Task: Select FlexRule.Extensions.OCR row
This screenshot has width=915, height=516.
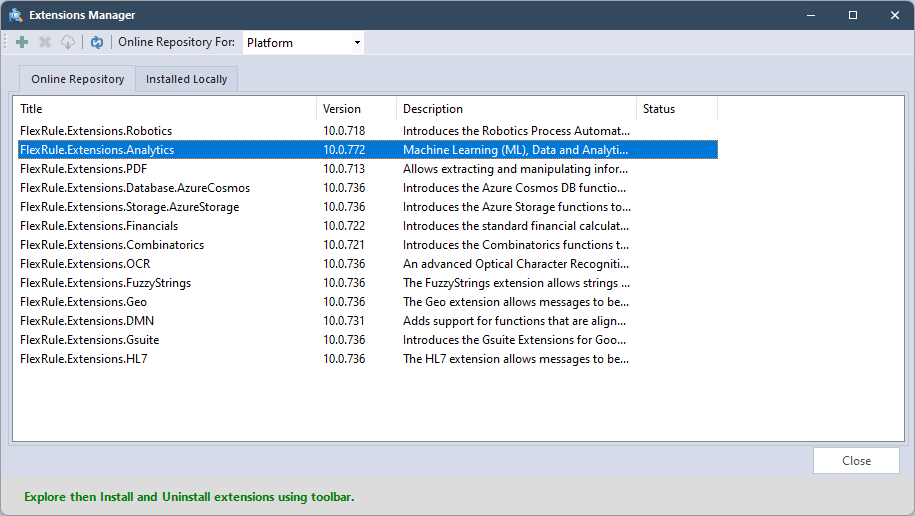Action: click(x=368, y=264)
